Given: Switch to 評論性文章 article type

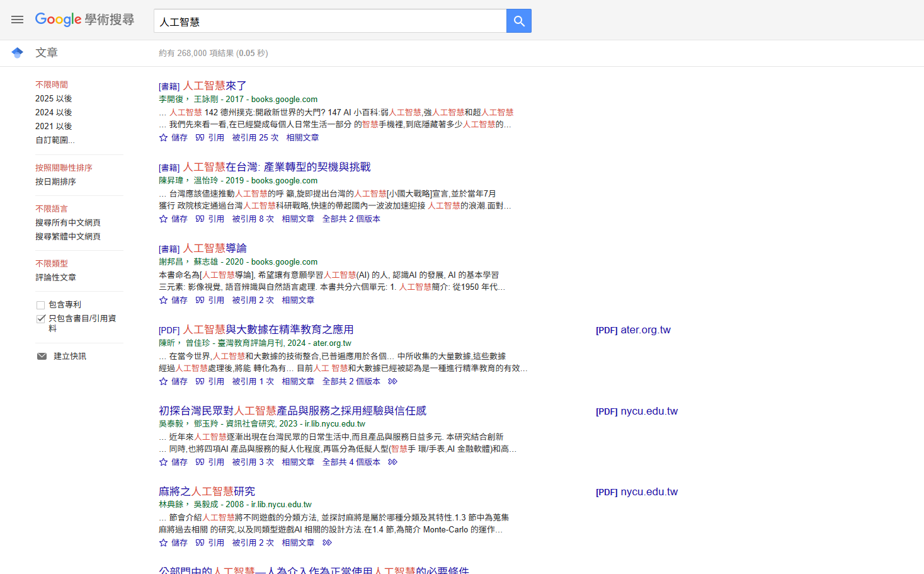Looking at the screenshot, I should click(55, 276).
